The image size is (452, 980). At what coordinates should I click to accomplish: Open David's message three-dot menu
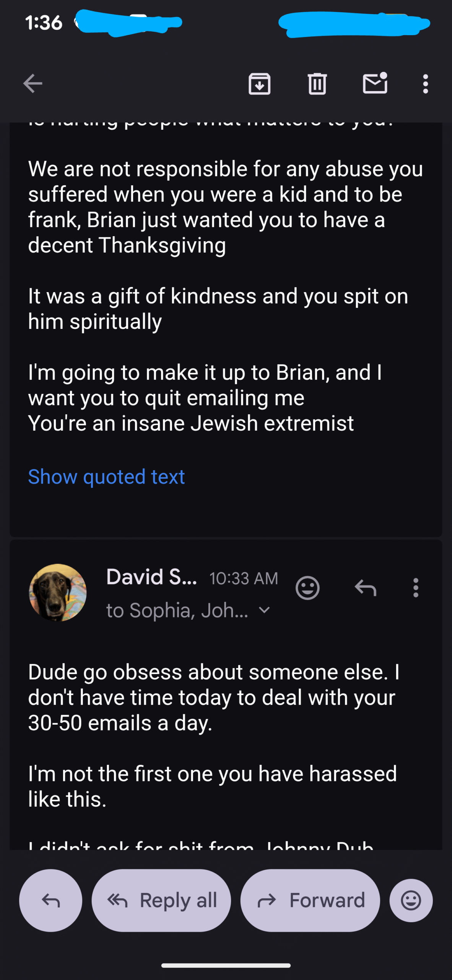coord(416,588)
